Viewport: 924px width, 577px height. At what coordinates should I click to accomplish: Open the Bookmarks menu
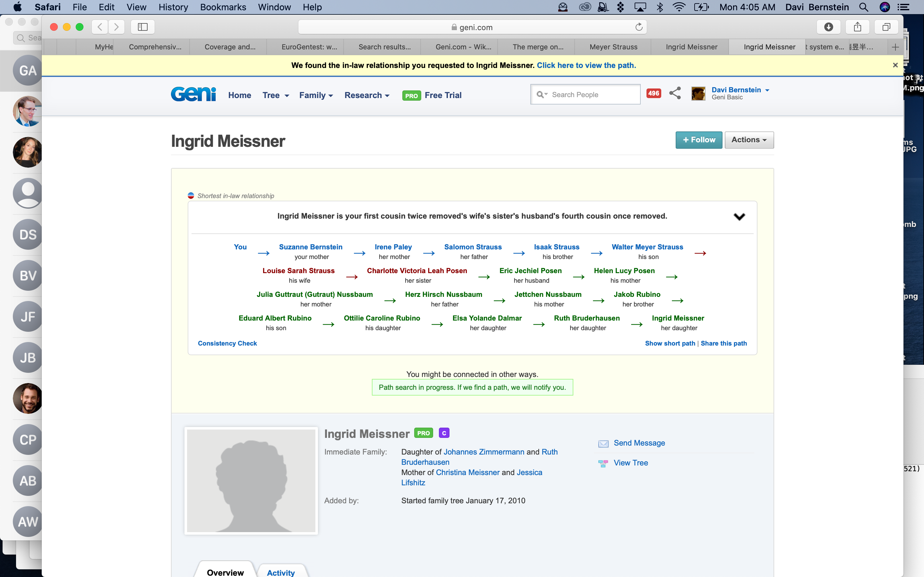[223, 7]
